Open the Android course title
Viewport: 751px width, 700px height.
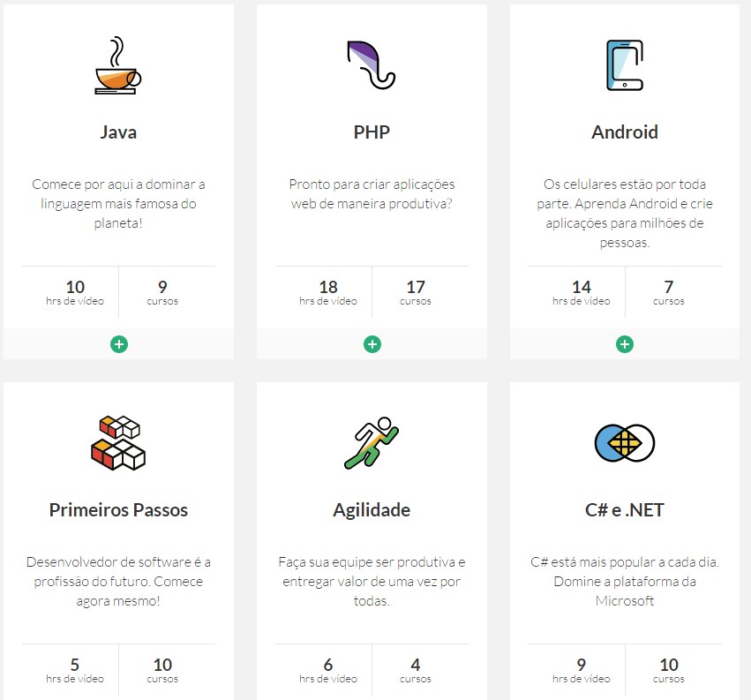click(x=625, y=132)
